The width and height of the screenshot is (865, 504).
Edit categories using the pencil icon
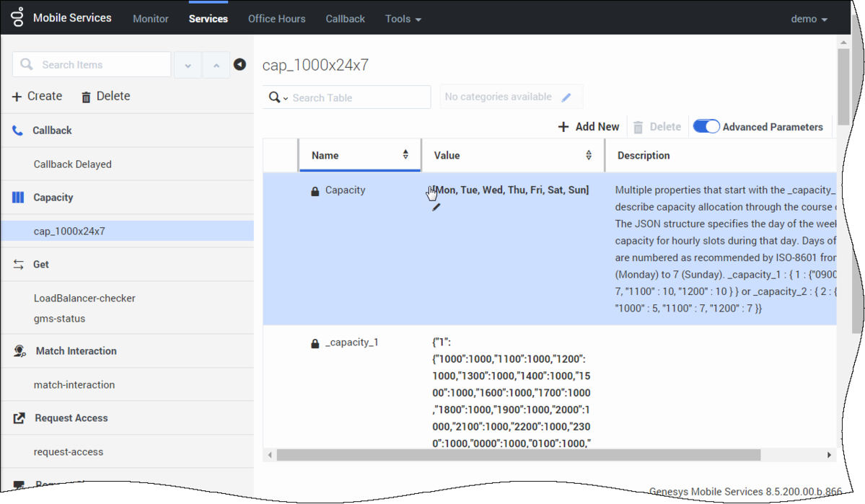[x=566, y=97]
